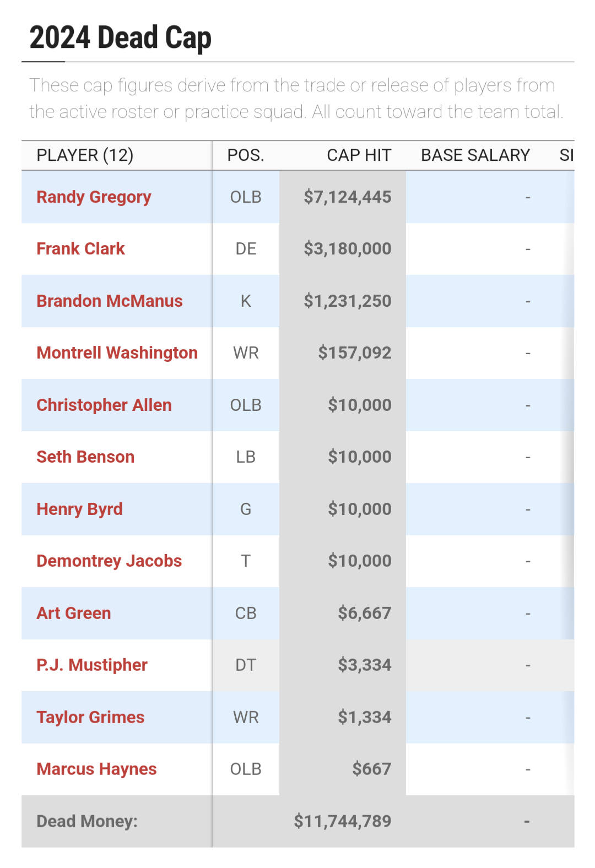Open Montrell Washington profile link
Viewport: 595px width, 868px height.
click(117, 353)
